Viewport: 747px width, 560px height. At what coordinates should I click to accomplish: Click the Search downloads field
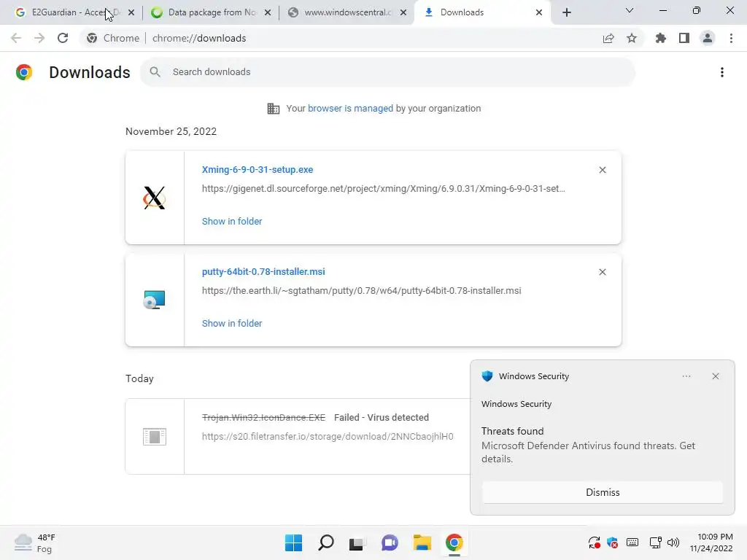coord(388,72)
